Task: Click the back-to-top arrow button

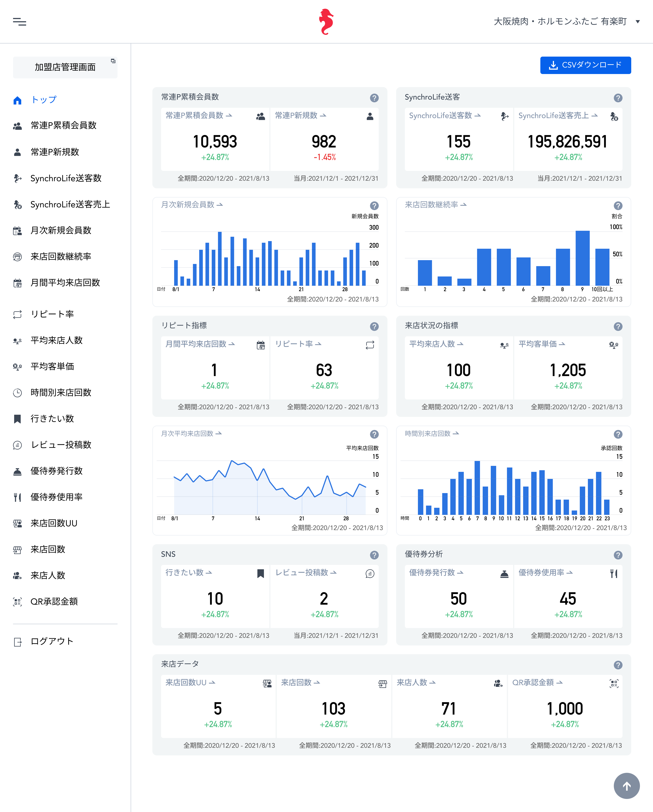Action: click(x=627, y=786)
